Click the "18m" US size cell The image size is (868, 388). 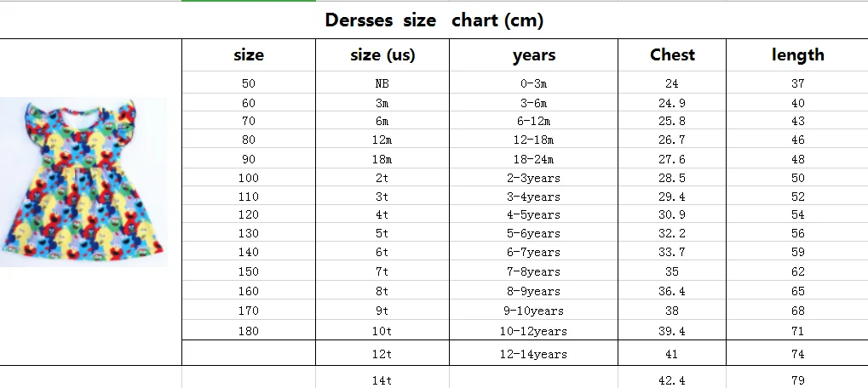(382, 160)
